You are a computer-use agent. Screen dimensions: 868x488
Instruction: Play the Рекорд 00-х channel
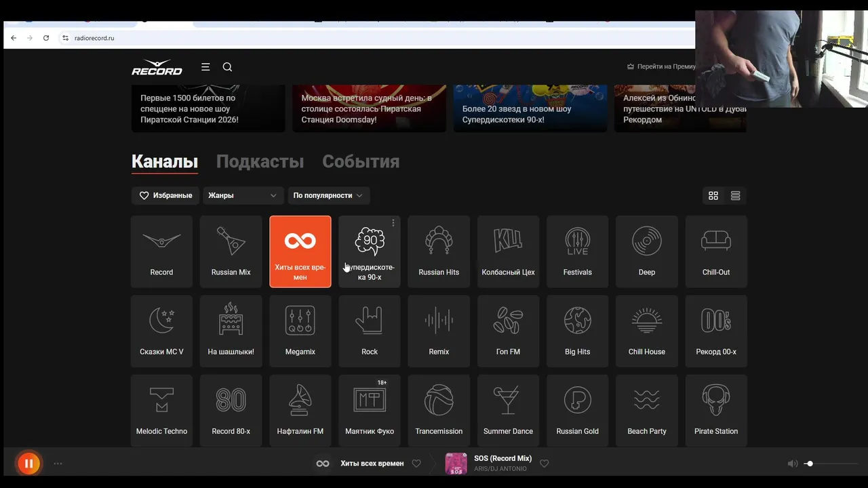pos(716,331)
